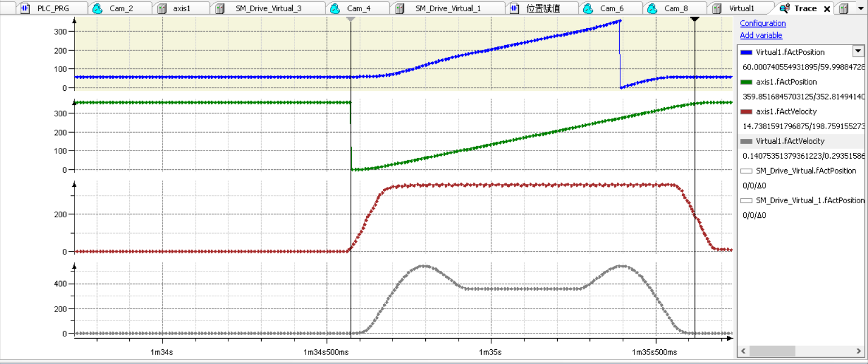
Task: Click the 1m35s500ms time axis label
Action: point(655,352)
